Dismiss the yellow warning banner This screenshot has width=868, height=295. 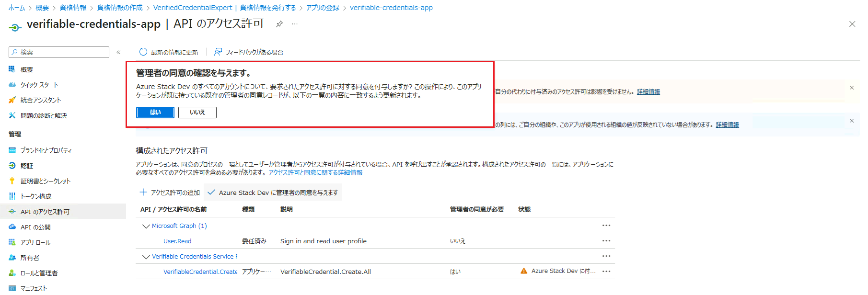click(852, 88)
